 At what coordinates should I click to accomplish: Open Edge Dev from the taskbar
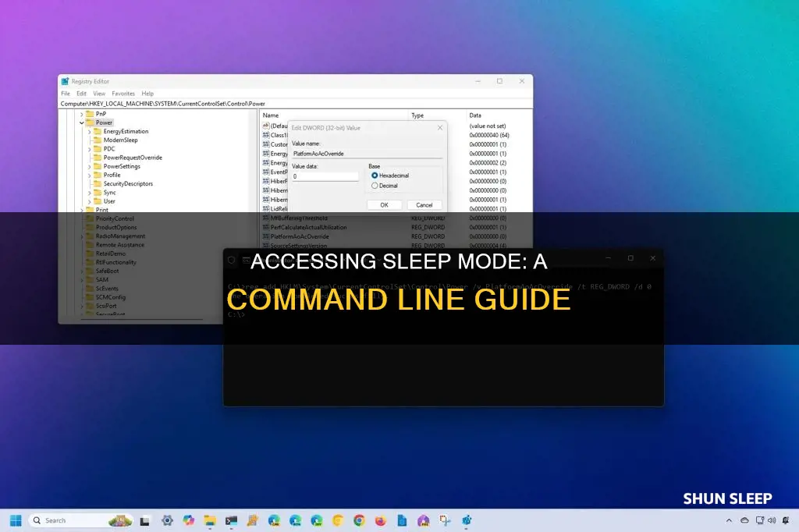coord(317,520)
